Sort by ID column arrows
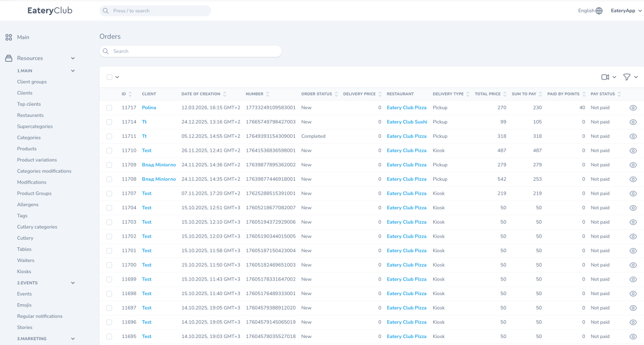Screen dimensions: 644x345 pyautogui.click(x=130, y=94)
